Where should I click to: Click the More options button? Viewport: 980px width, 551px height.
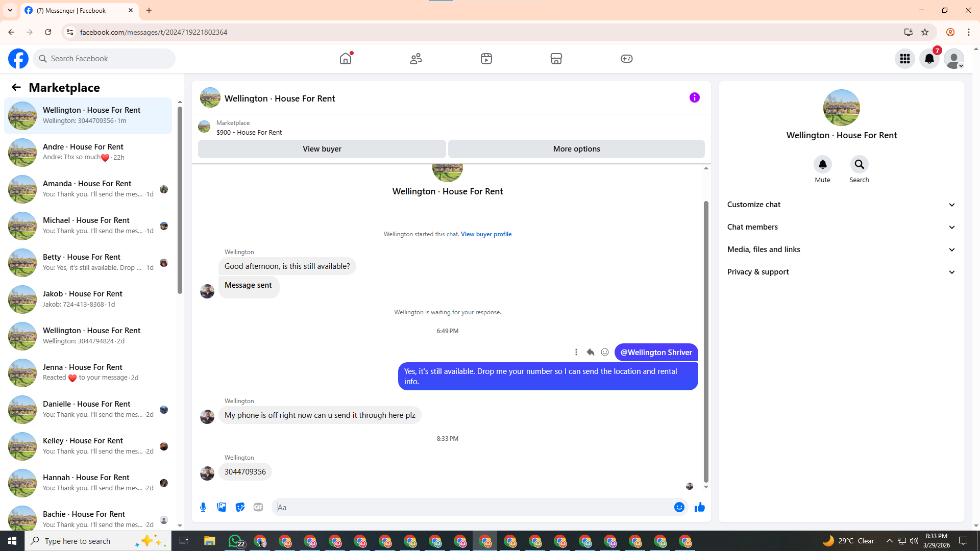[x=577, y=149]
